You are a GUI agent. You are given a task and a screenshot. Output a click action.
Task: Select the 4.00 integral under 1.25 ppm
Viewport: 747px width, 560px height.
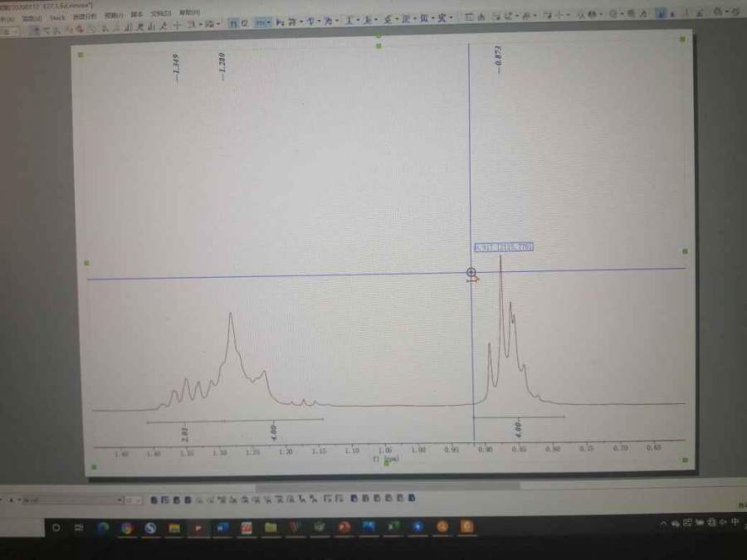click(x=274, y=431)
